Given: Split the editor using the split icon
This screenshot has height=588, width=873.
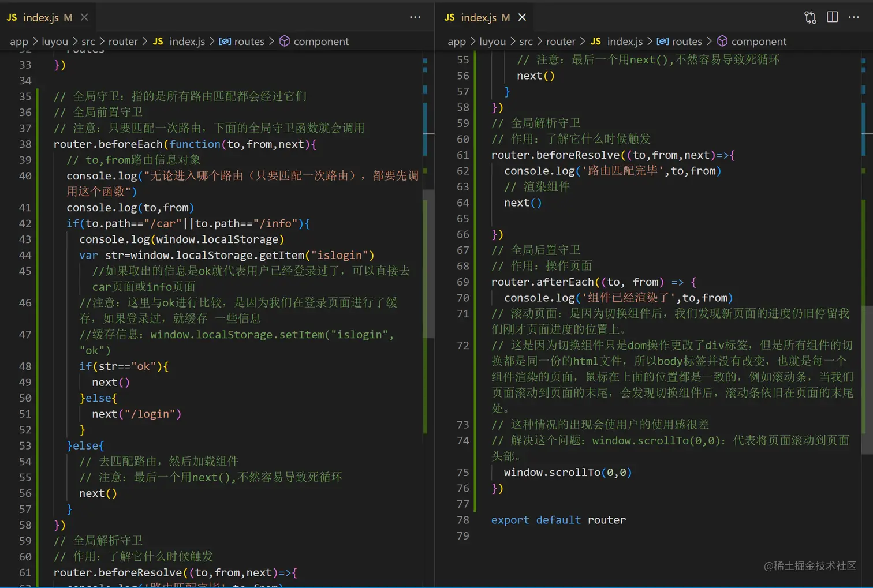Looking at the screenshot, I should 833,17.
